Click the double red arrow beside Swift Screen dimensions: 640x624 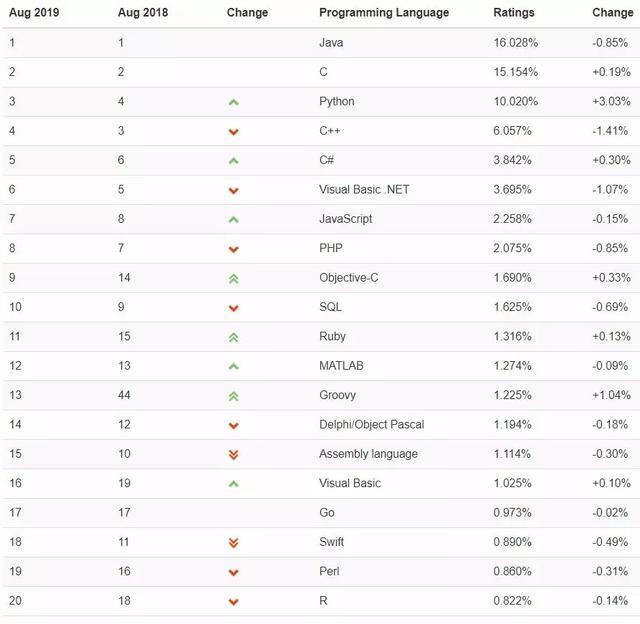tap(233, 542)
